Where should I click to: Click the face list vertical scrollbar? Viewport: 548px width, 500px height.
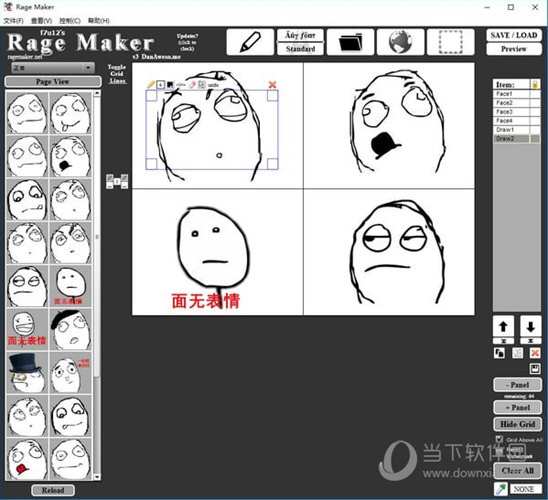97,238
